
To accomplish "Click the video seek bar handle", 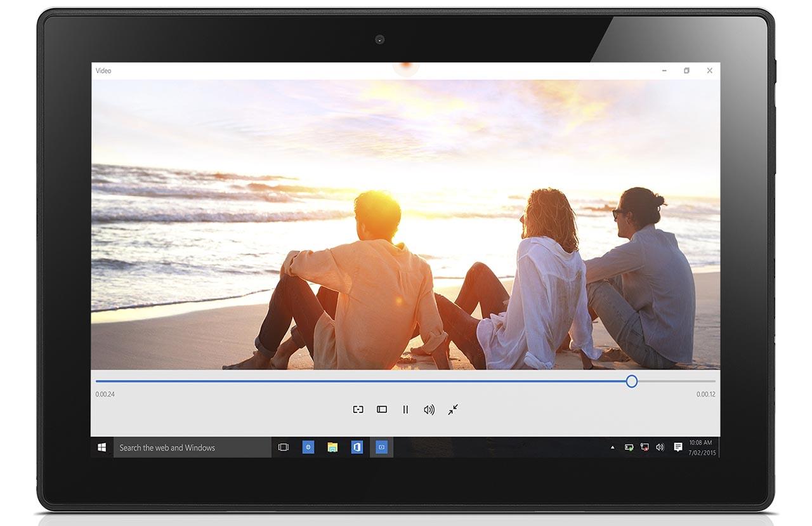I will click(631, 381).
